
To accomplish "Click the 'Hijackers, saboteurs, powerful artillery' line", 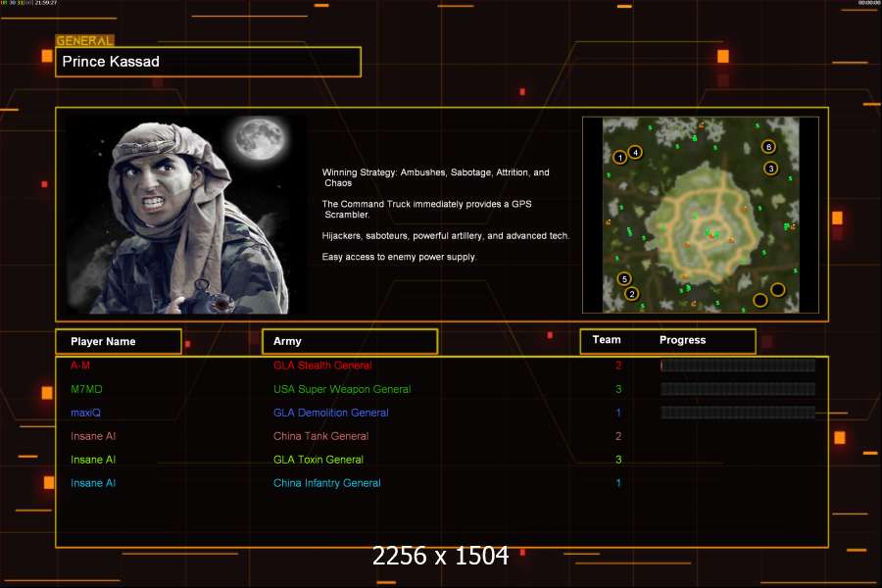I will tap(446, 236).
